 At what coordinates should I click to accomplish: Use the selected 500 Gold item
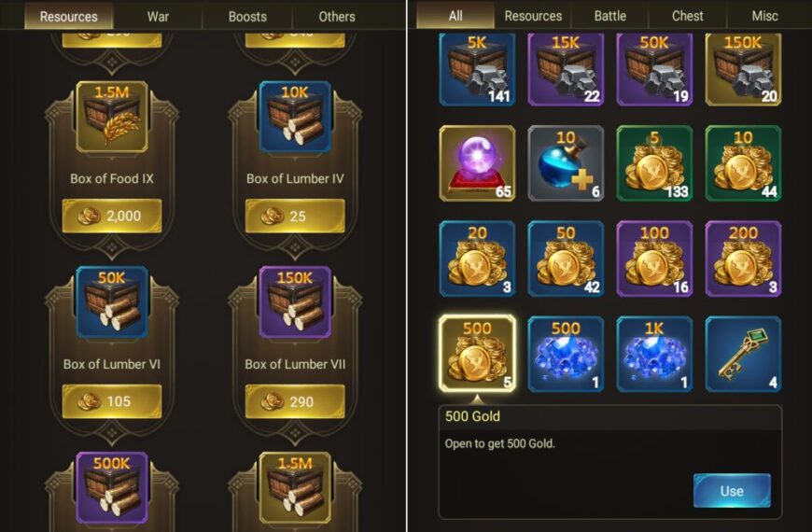tap(732, 491)
